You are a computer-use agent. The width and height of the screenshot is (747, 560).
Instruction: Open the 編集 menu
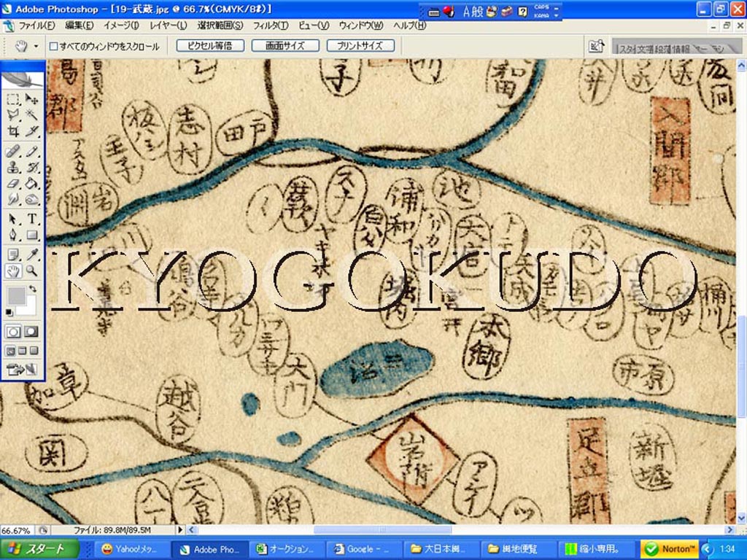pos(80,26)
